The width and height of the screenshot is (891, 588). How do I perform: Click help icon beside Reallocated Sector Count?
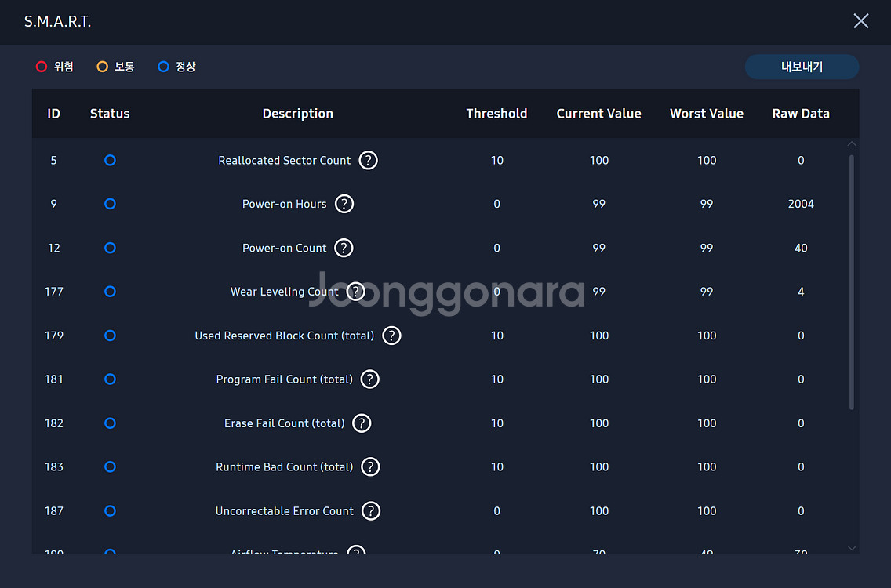coord(368,160)
